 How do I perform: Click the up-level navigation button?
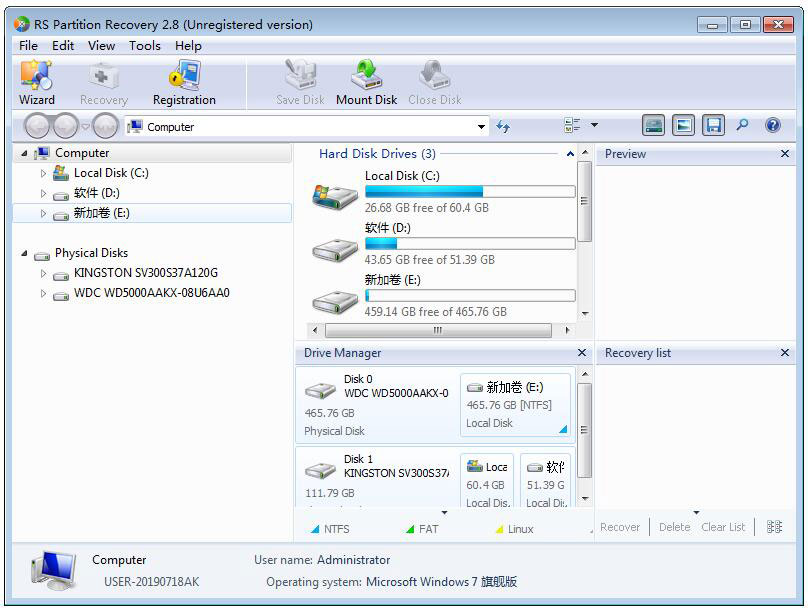point(105,126)
